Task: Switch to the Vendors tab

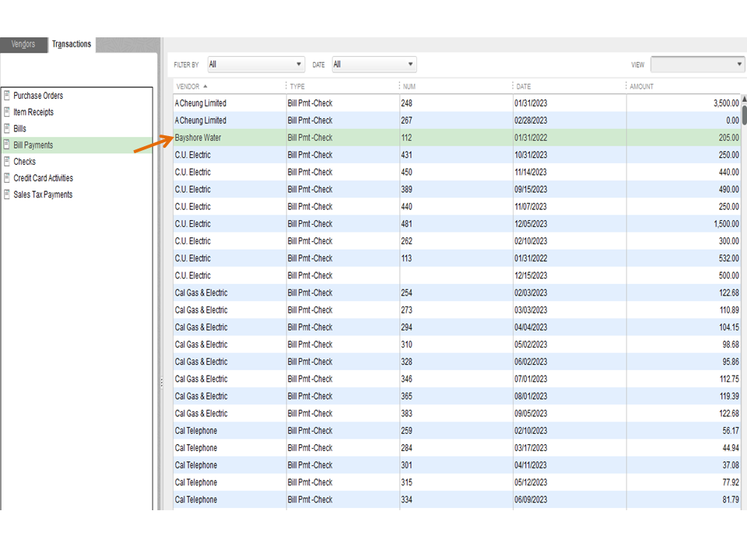Action: 23,44
